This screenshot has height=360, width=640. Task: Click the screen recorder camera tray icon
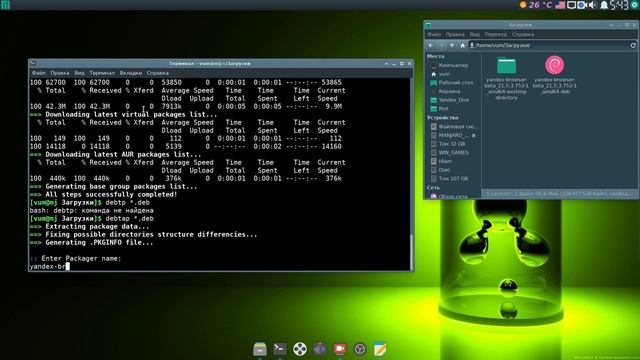(x=582, y=5)
